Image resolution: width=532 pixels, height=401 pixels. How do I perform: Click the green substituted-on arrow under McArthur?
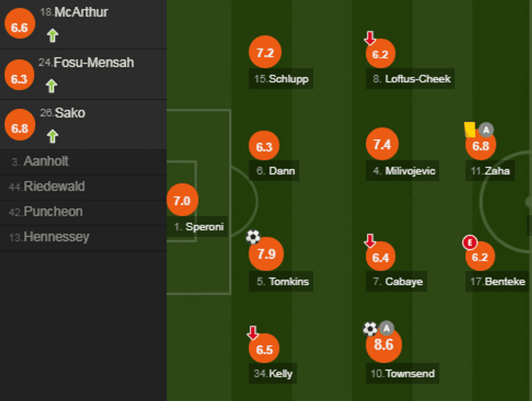[52, 36]
